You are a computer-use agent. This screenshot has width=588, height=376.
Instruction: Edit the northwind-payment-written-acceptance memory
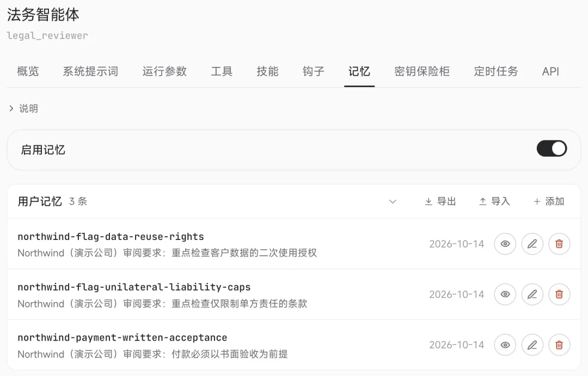pos(532,345)
